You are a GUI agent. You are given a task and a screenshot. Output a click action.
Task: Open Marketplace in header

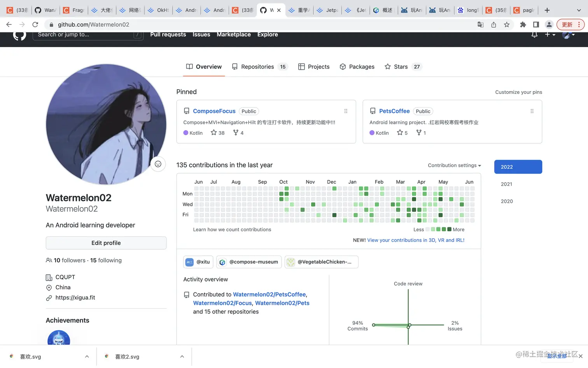pos(234,35)
